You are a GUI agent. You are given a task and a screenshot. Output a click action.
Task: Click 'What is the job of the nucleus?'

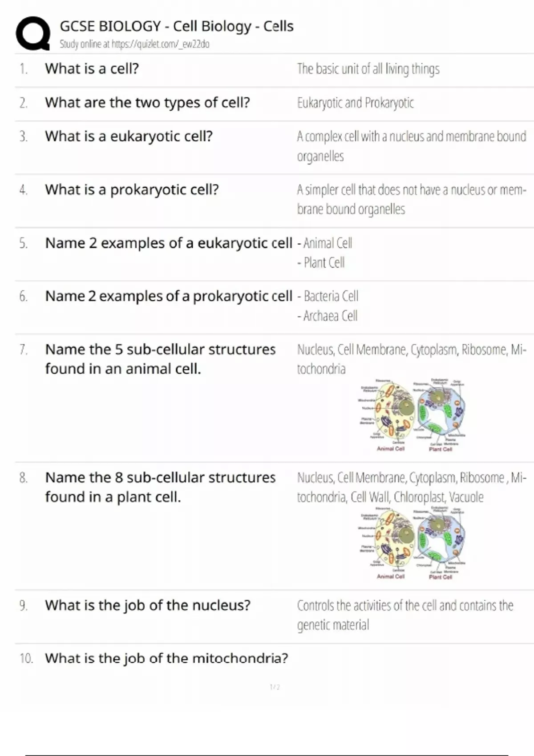pyautogui.click(x=148, y=606)
